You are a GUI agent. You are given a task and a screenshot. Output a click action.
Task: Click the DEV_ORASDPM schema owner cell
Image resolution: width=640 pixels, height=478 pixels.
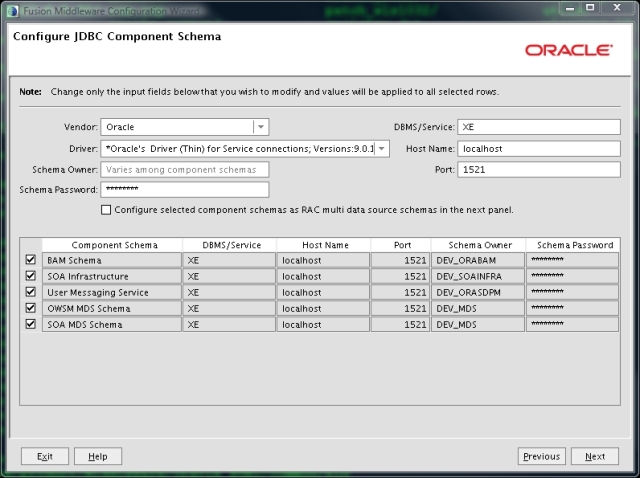478,292
